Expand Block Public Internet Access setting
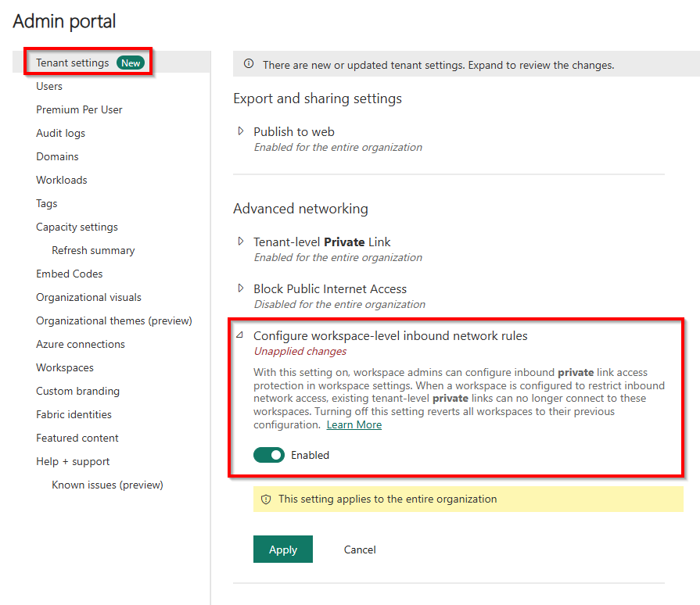700x605 pixels. tap(241, 288)
